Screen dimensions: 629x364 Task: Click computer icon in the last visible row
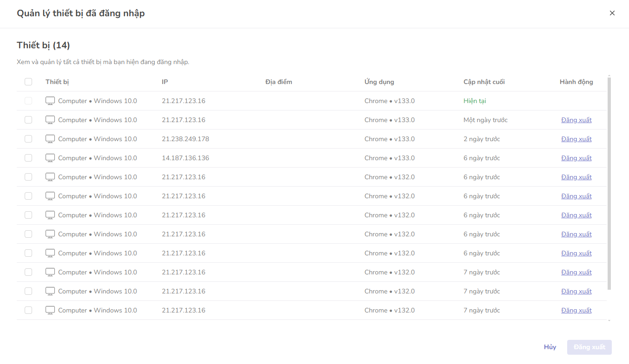(50, 310)
